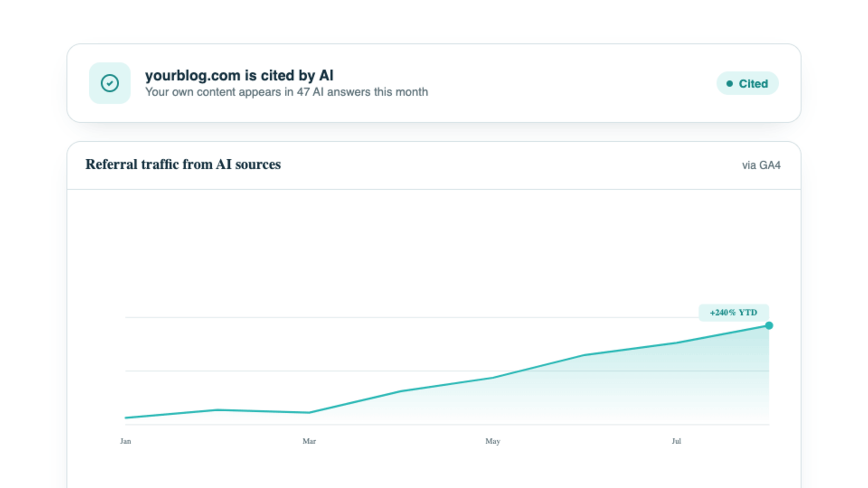Click the +240% YTD chart label
Image resolution: width=868 pixels, height=488 pixels.
click(733, 313)
